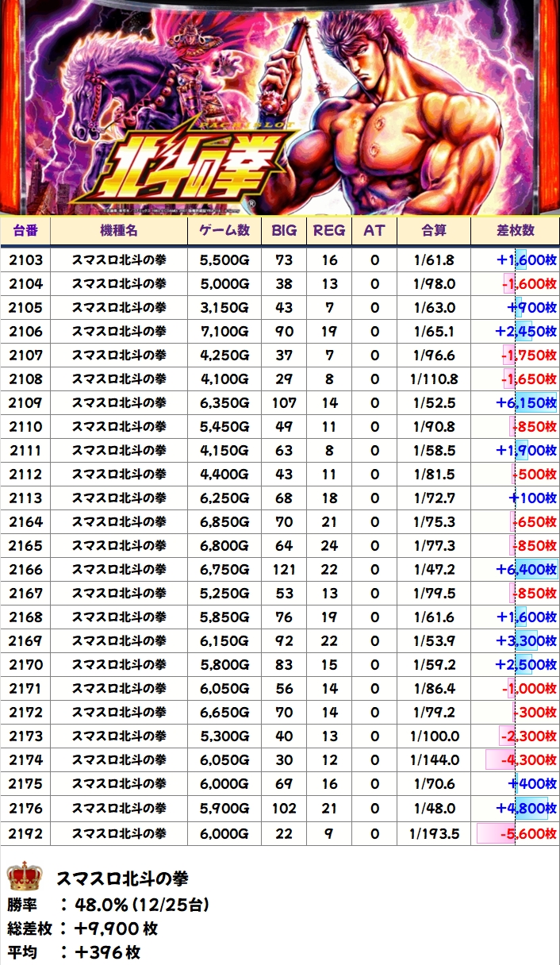Click the 6,850G game count
This screenshot has width=560, height=965.
pos(224,521)
